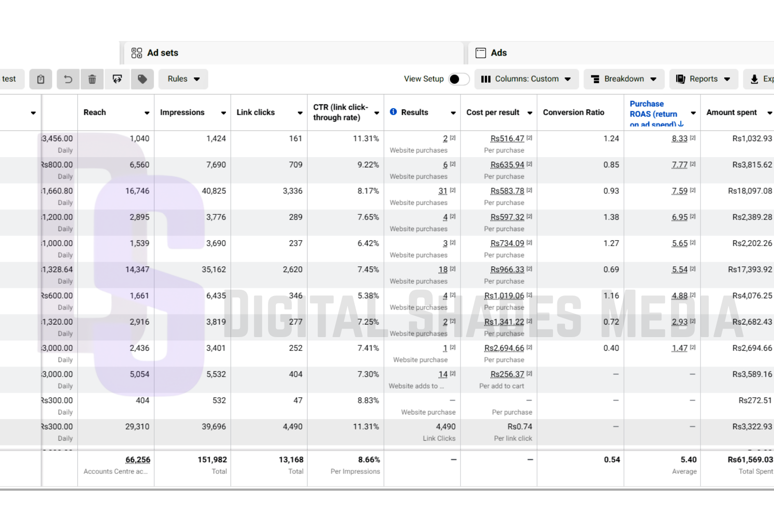Click the trash delete icon
Image resolution: width=774 pixels, height=532 pixels.
click(92, 79)
